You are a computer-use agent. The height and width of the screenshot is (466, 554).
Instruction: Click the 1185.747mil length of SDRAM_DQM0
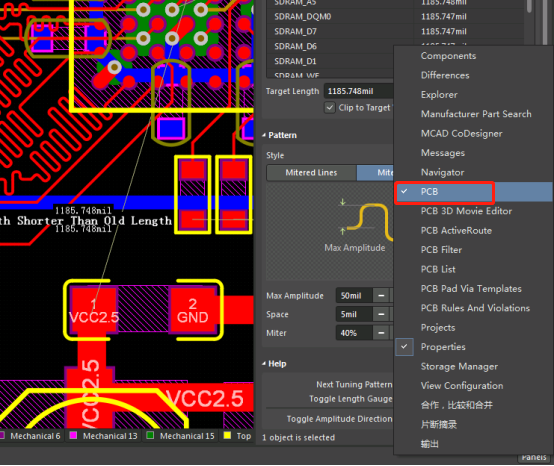click(443, 17)
